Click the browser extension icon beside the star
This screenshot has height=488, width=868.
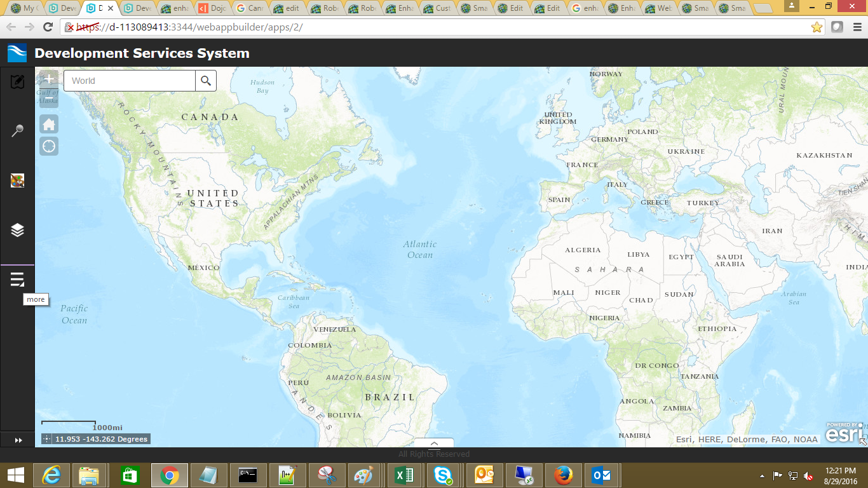pyautogui.click(x=837, y=27)
